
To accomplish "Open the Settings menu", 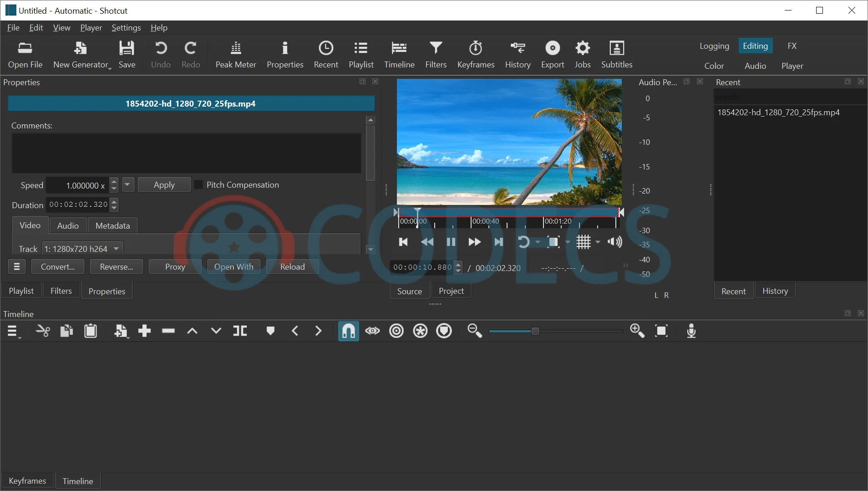I will [127, 28].
